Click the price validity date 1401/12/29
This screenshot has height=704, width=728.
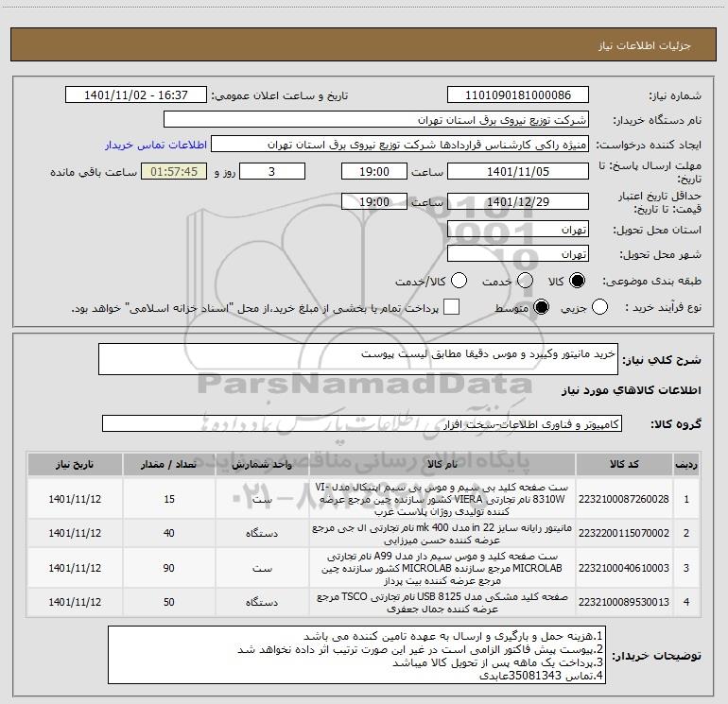tap(518, 202)
